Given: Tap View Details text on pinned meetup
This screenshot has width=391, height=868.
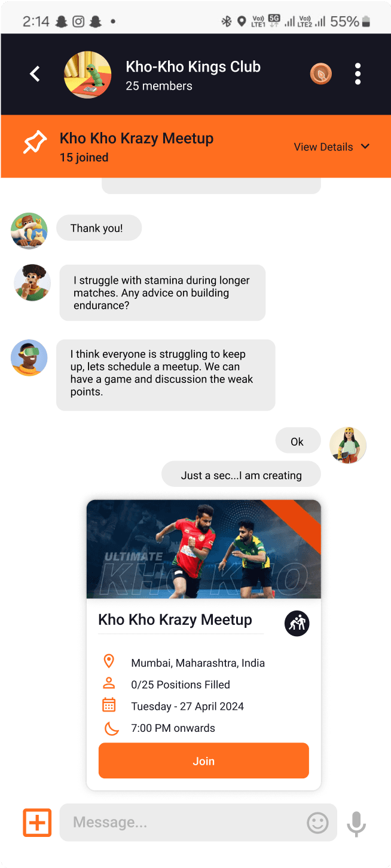Looking at the screenshot, I should click(x=323, y=147).
